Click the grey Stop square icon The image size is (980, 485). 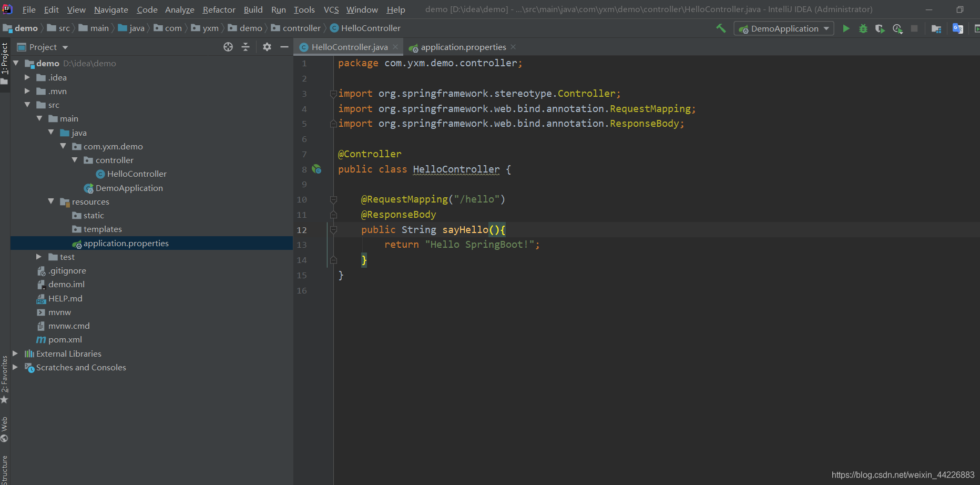[914, 28]
